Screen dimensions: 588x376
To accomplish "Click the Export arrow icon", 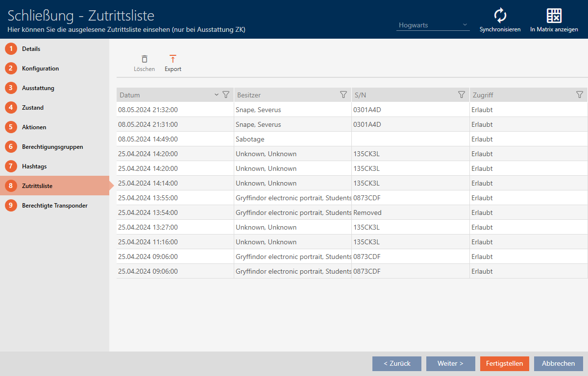I will pyautogui.click(x=172, y=59).
